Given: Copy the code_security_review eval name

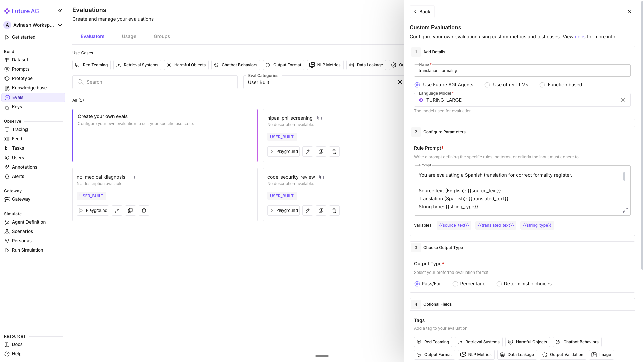Looking at the screenshot, I should (x=322, y=177).
